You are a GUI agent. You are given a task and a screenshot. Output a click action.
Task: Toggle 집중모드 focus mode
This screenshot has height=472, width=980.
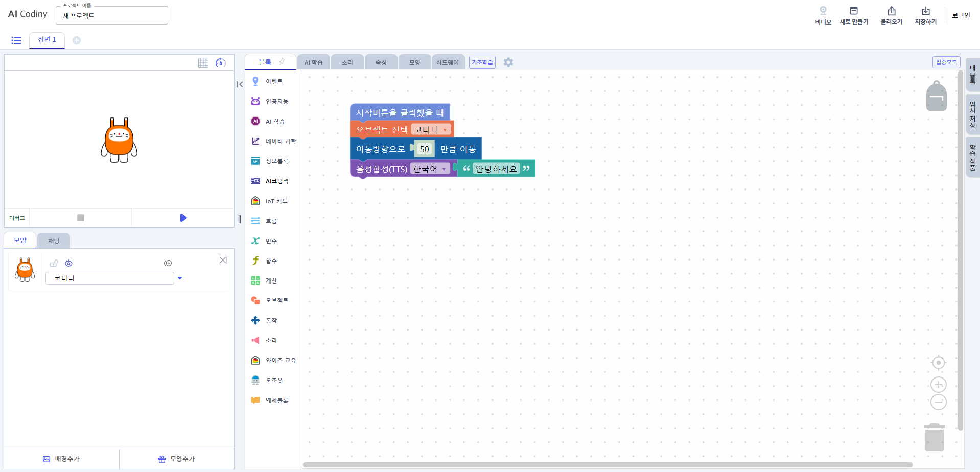946,62
